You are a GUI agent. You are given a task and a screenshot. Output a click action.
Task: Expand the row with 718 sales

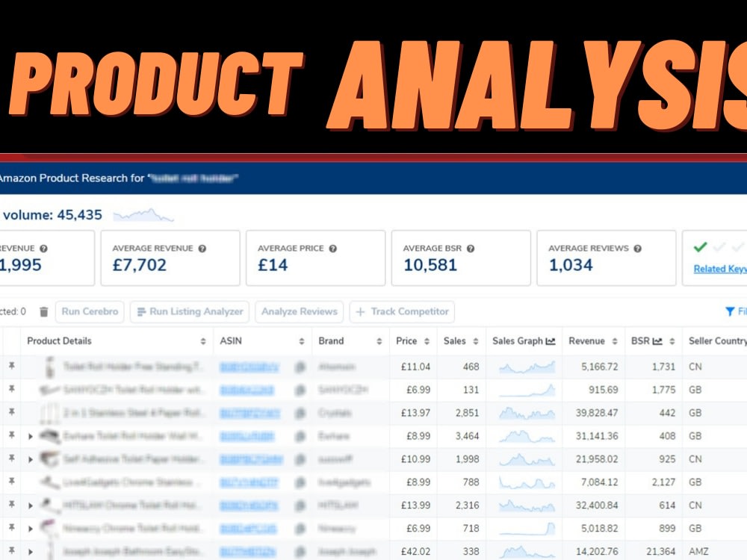pyautogui.click(x=31, y=529)
